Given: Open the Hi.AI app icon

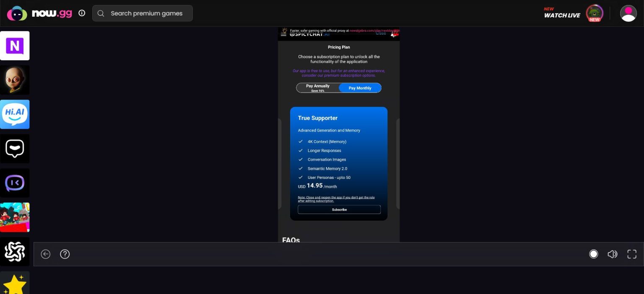Looking at the screenshot, I should click(15, 114).
